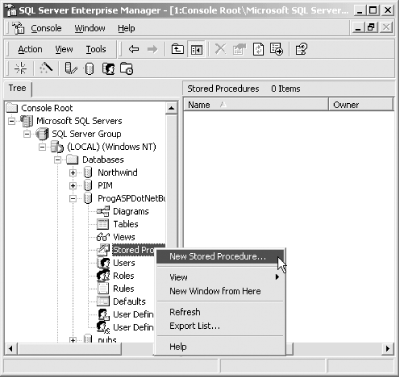Click the Export List toolbar icon
Screen dimensions: 399x377
(x=276, y=49)
